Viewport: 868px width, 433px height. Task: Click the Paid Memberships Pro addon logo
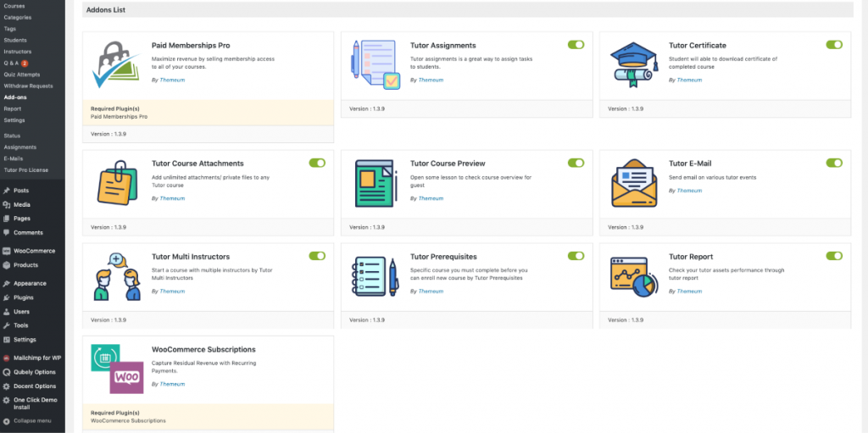pyautogui.click(x=115, y=65)
